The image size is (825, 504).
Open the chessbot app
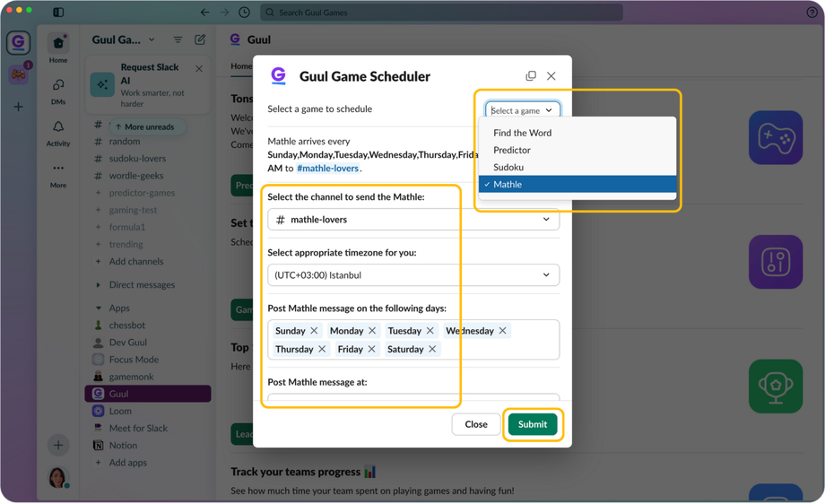pyautogui.click(x=126, y=326)
